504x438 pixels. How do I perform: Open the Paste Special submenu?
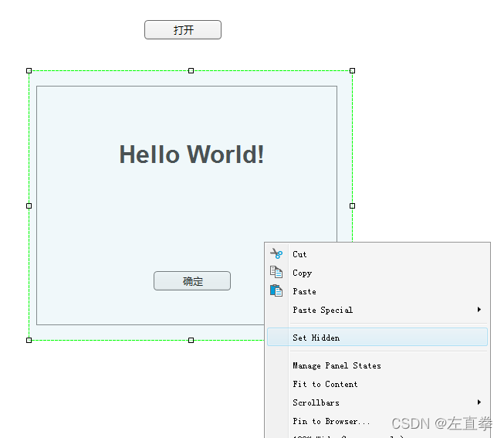(377, 310)
